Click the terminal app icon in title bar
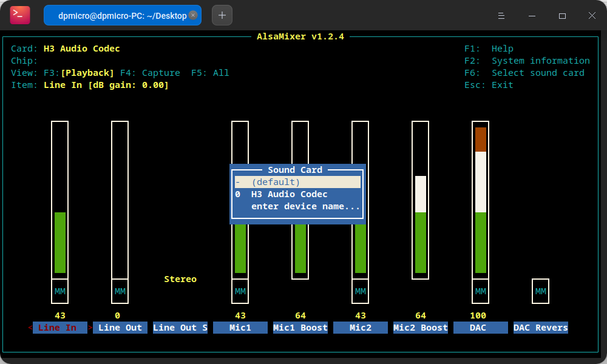The height and width of the screenshot is (364, 607). pos(20,16)
